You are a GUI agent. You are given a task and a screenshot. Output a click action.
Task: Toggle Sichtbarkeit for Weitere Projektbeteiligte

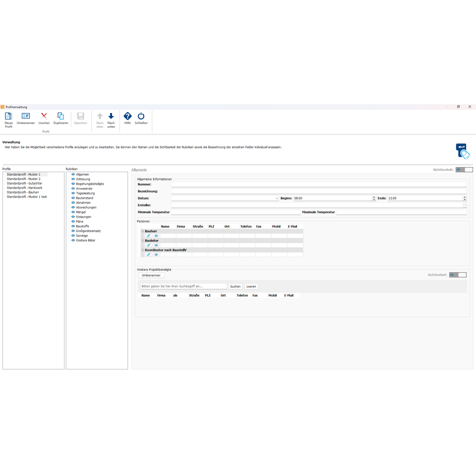pyautogui.click(x=458, y=275)
